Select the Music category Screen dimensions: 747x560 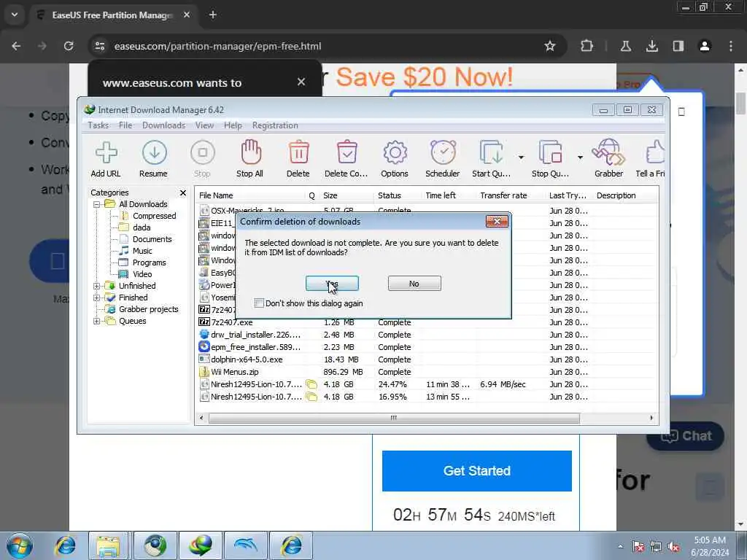(x=142, y=251)
